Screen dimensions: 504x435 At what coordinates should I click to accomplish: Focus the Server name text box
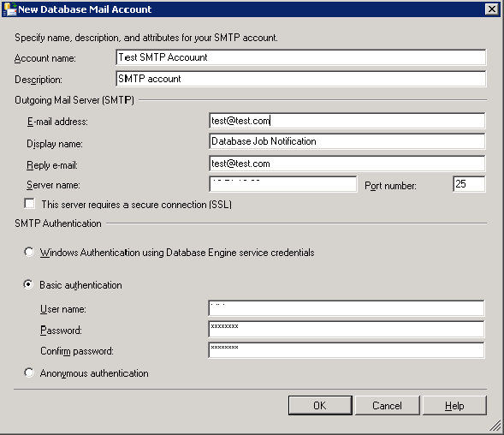(283, 184)
